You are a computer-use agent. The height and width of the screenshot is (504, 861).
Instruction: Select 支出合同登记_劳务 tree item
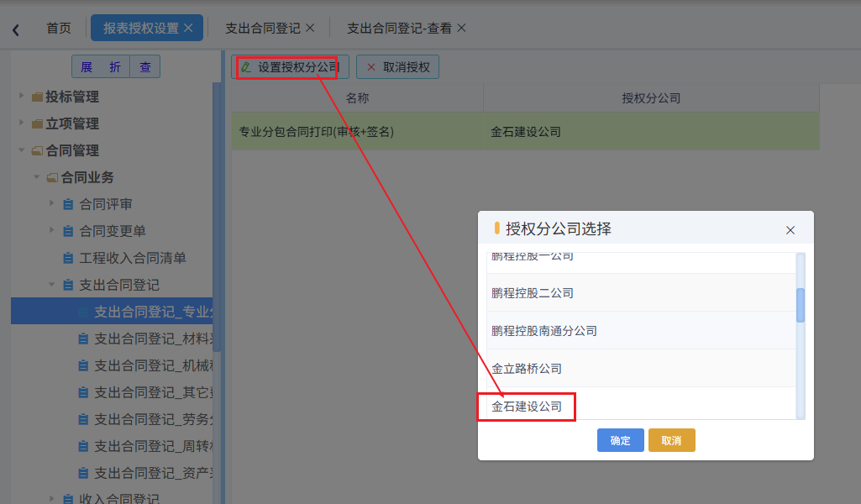coord(153,419)
